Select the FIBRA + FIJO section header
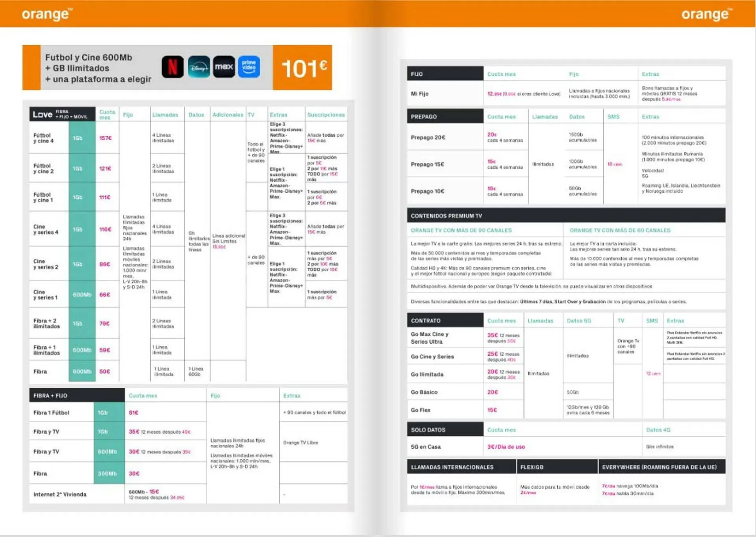The height and width of the screenshot is (537, 756). point(77,395)
